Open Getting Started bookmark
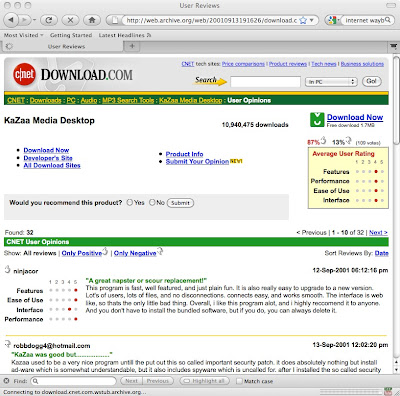The width and height of the screenshot is (400, 396). (71, 35)
